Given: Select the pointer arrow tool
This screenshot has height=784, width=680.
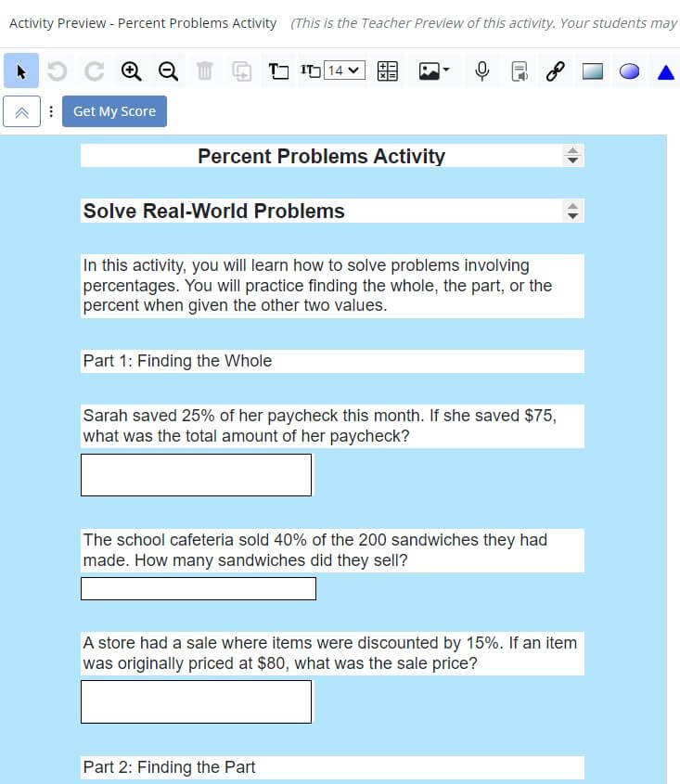Looking at the screenshot, I should point(21,71).
